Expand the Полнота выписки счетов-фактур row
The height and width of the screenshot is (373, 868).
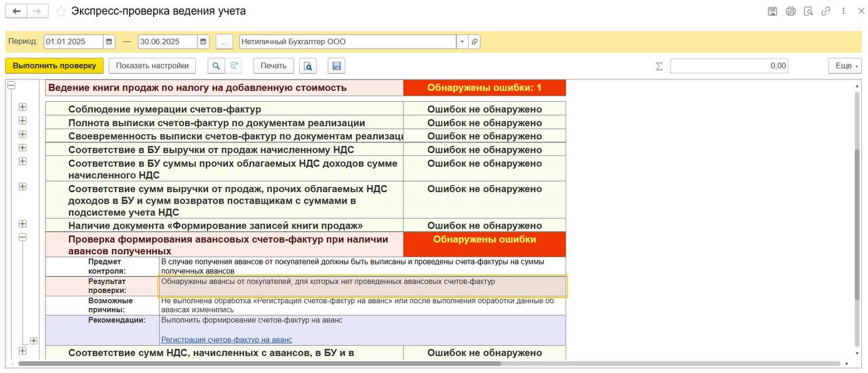point(22,121)
